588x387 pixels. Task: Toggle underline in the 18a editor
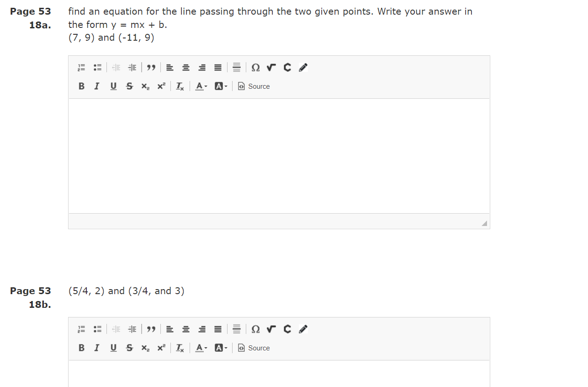coord(113,86)
